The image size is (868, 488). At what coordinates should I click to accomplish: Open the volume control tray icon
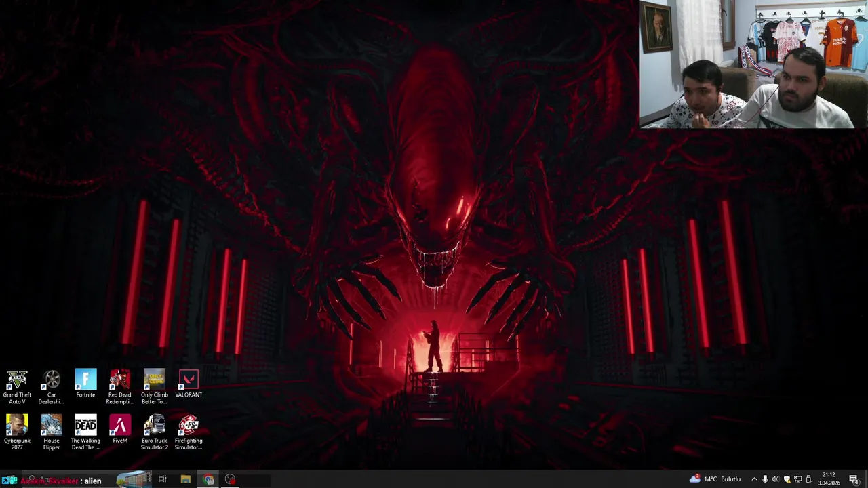[776, 479]
